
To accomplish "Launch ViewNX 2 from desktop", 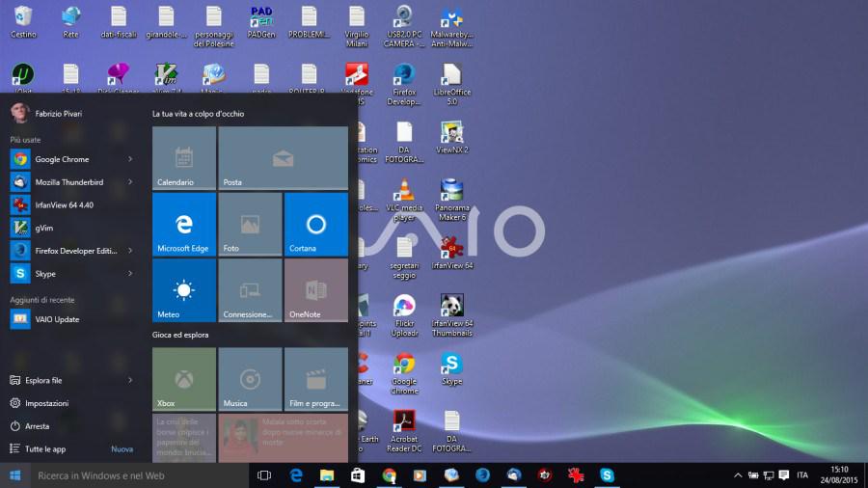I will [451, 137].
